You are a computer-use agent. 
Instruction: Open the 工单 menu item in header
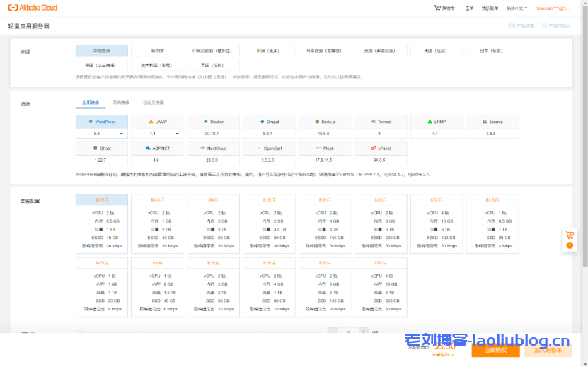point(469,8)
